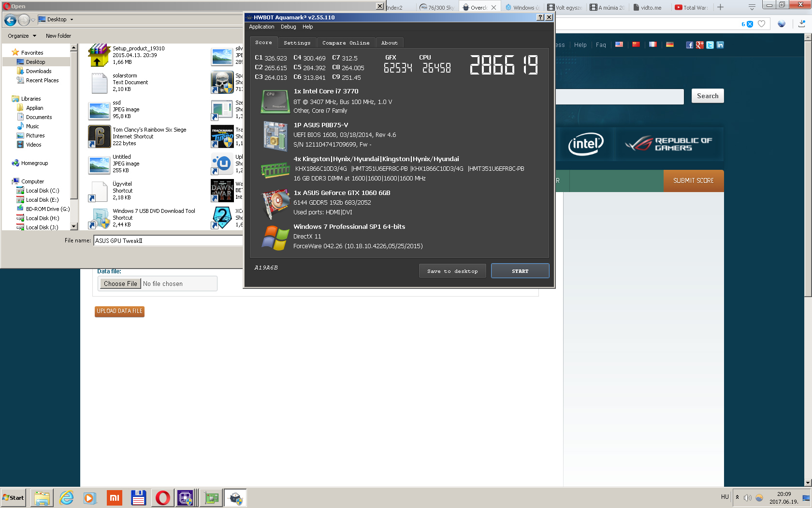Select BD-ROM Drive (G:)

pyautogui.click(x=48, y=209)
